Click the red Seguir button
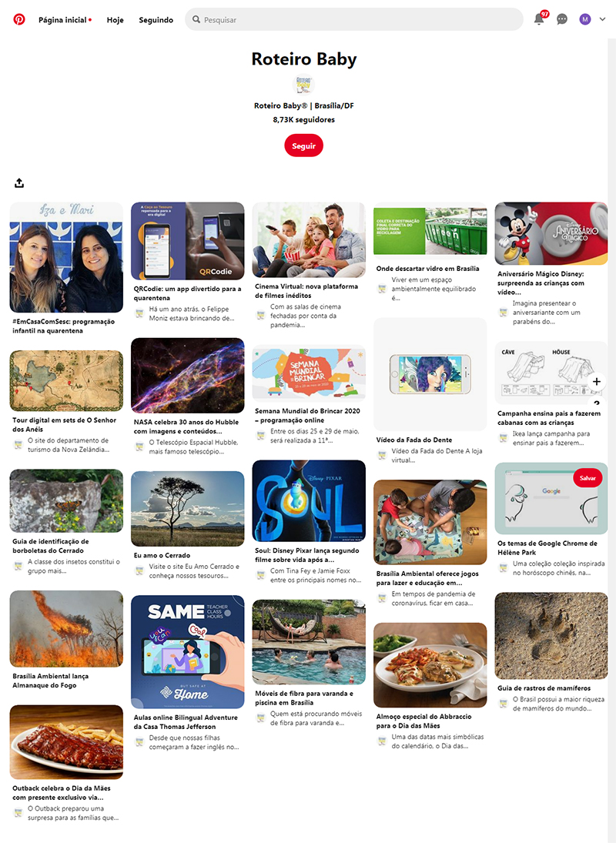616x843 pixels. tap(303, 146)
